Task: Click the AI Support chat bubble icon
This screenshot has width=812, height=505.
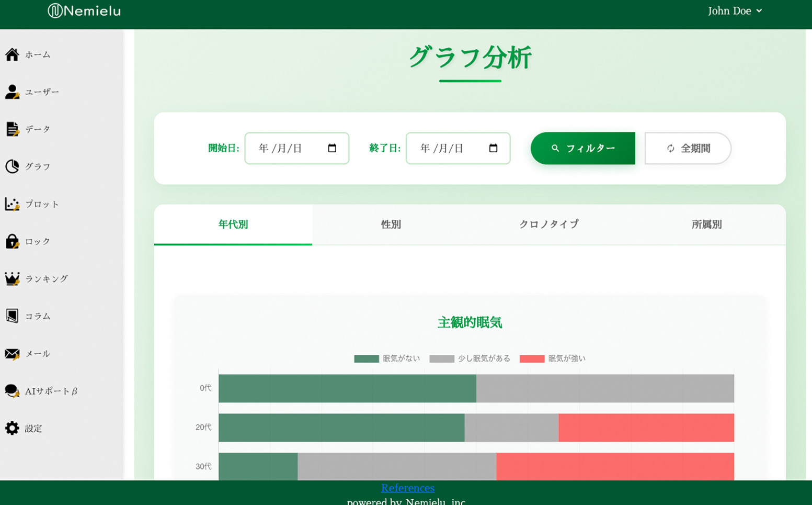Action: [x=12, y=391]
